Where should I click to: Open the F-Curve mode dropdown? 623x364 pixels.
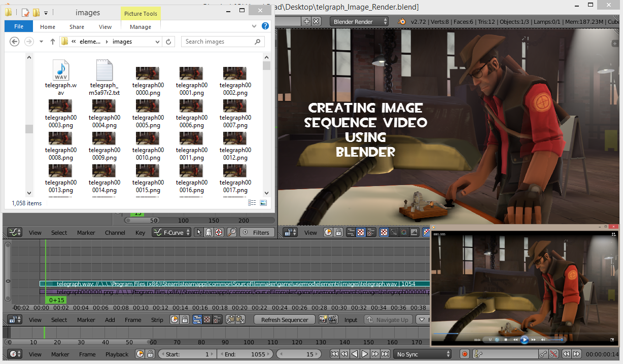[x=171, y=233]
